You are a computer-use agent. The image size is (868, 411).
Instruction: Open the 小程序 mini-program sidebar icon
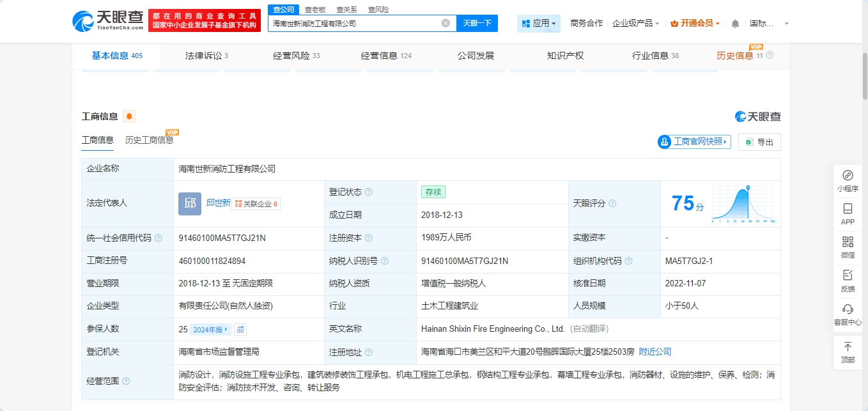(x=848, y=180)
